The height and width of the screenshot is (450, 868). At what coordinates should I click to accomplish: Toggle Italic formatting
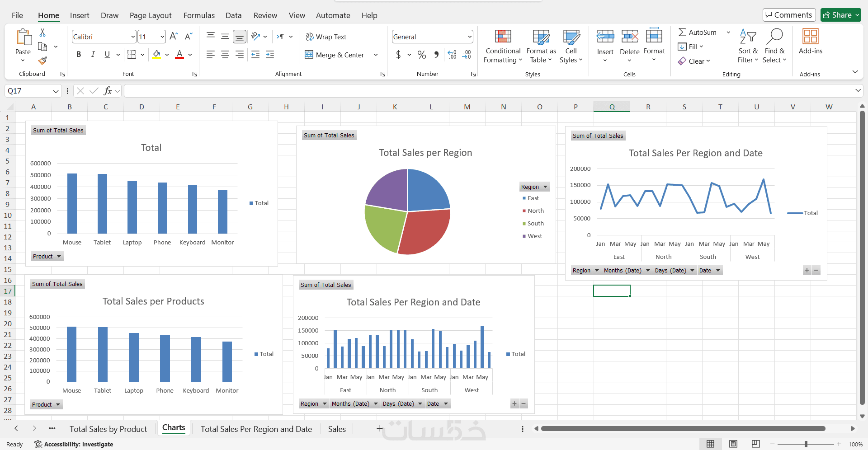(x=93, y=55)
